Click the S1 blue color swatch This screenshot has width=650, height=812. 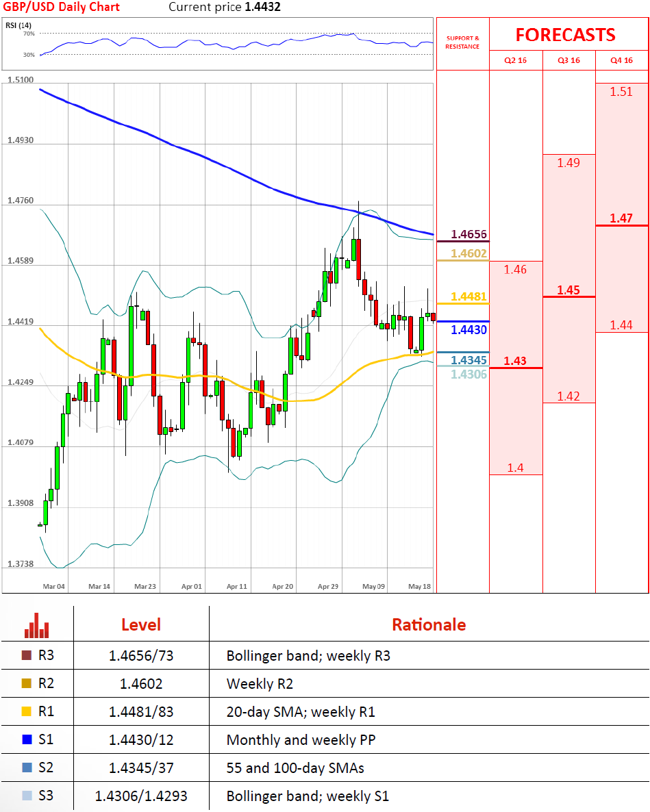pyautogui.click(x=27, y=739)
